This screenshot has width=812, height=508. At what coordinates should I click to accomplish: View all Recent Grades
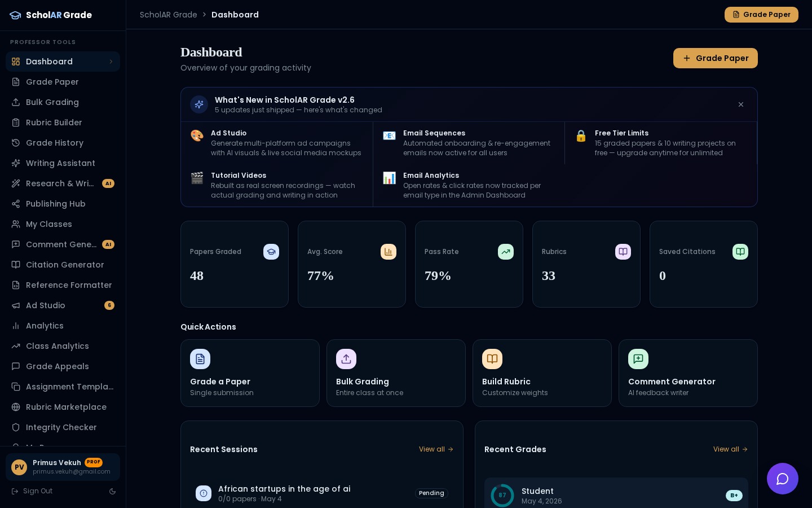730,449
